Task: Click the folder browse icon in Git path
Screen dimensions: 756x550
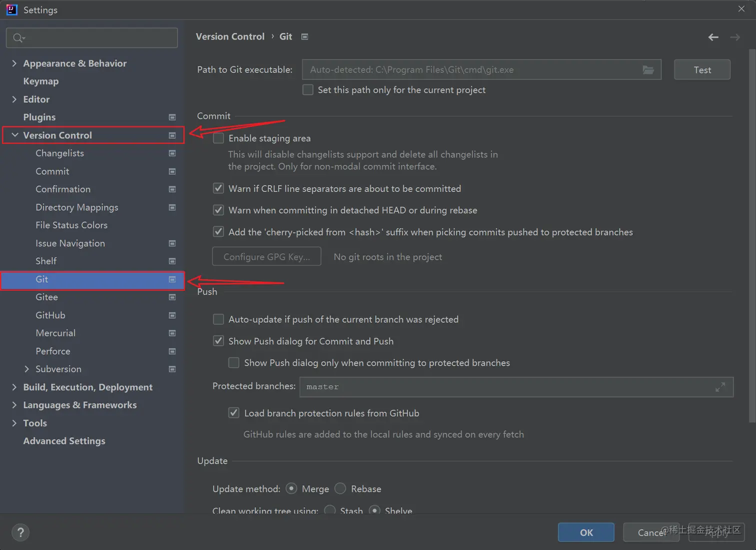Action: click(x=648, y=70)
